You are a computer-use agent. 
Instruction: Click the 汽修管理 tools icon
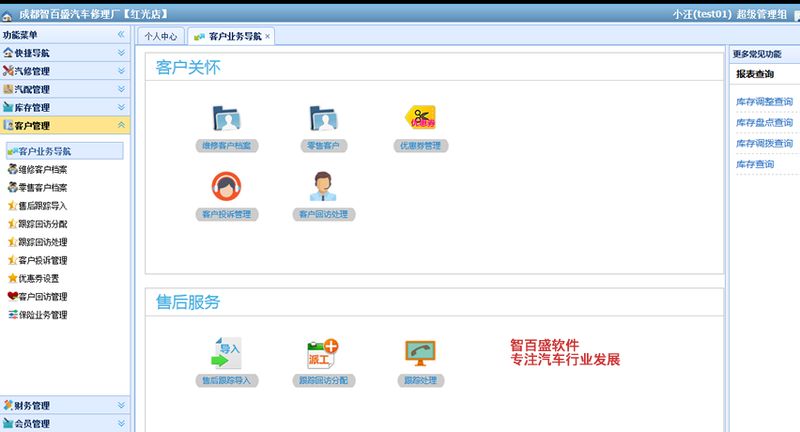coord(8,71)
